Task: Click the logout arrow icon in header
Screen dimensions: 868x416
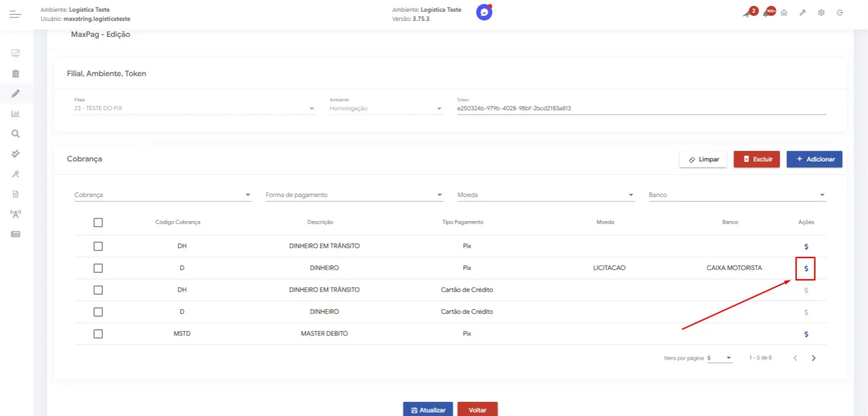Action: [x=840, y=13]
